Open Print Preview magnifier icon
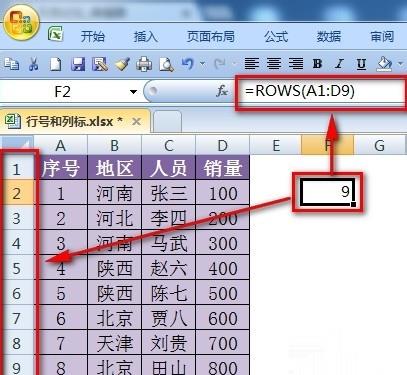 click(166, 64)
